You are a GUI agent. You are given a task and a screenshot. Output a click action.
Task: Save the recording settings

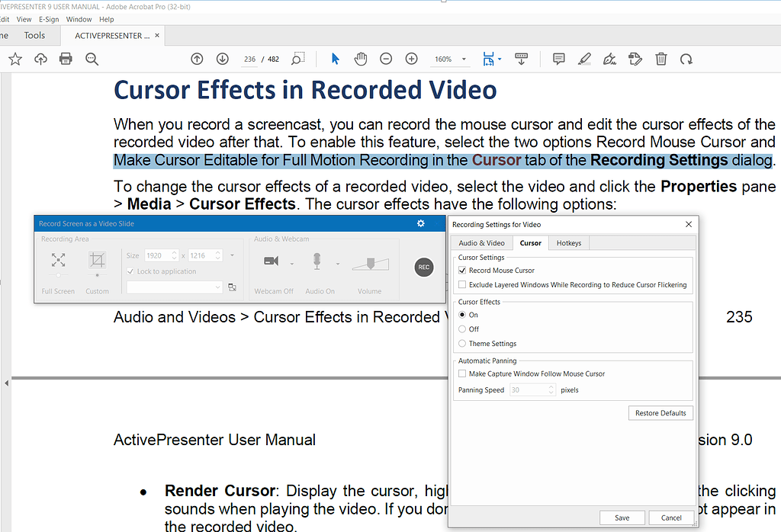tap(622, 517)
